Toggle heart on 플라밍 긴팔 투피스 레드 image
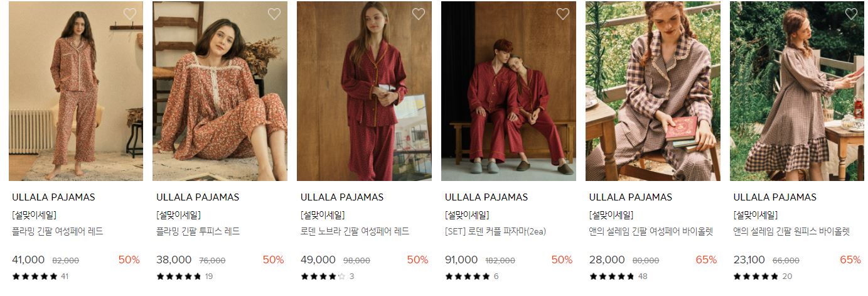868x296 pixels. tap(274, 14)
